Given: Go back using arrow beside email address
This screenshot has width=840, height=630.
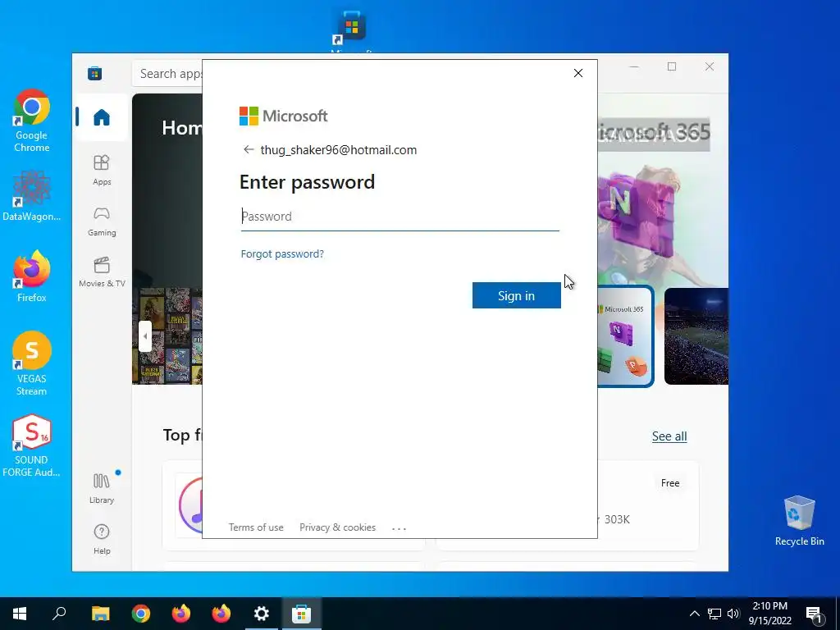Looking at the screenshot, I should 248,149.
